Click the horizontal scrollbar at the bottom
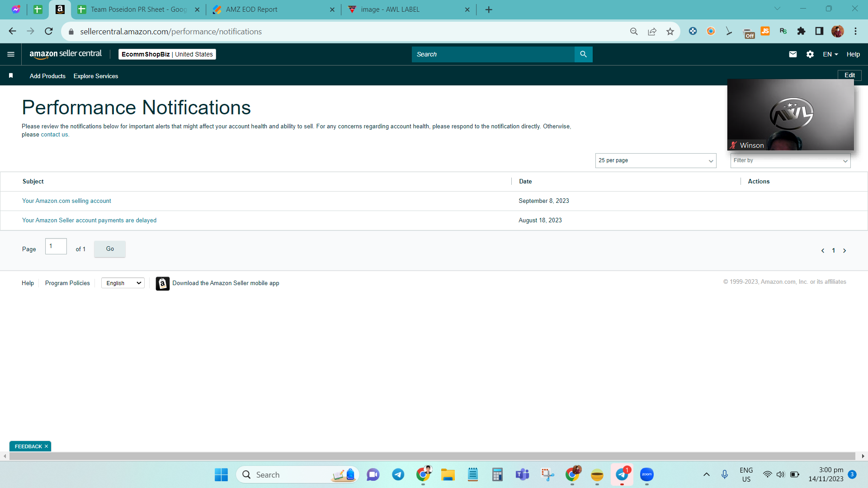This screenshot has height=488, width=868. [x=432, y=456]
